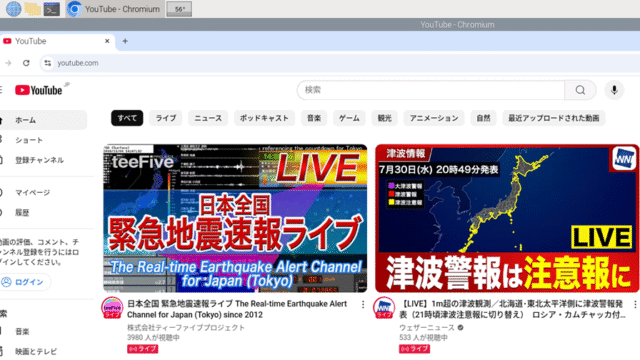This screenshot has width=640, height=360.
Task: Open the Weathernews channel avatar
Action: [384, 308]
